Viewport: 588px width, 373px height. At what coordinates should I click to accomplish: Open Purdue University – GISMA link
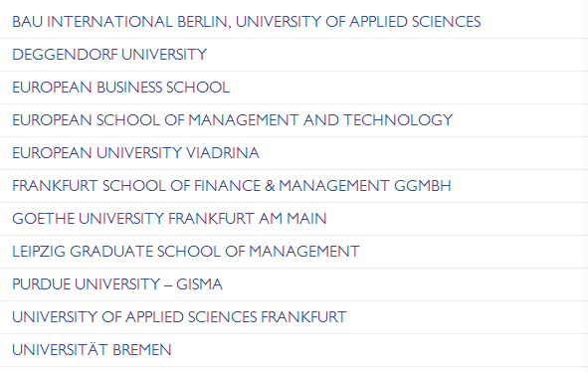click(117, 284)
